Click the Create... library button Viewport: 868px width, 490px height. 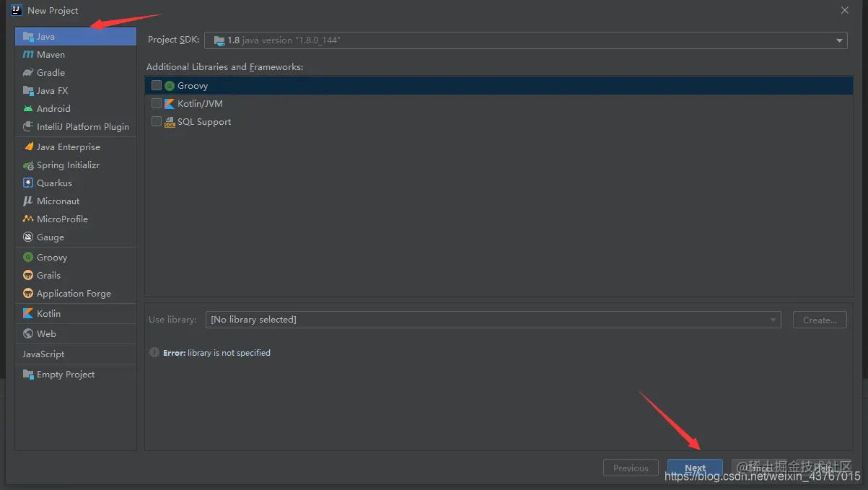point(820,320)
